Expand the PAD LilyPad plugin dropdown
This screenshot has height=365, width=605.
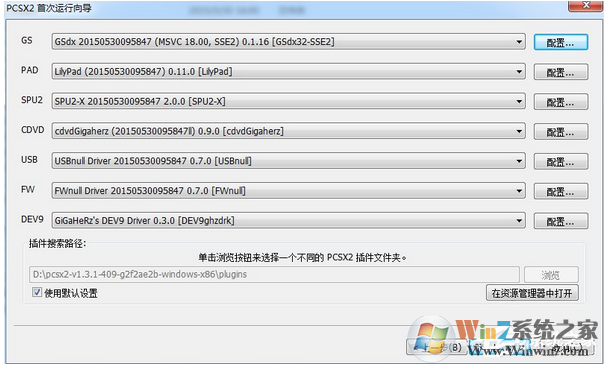[288, 71]
